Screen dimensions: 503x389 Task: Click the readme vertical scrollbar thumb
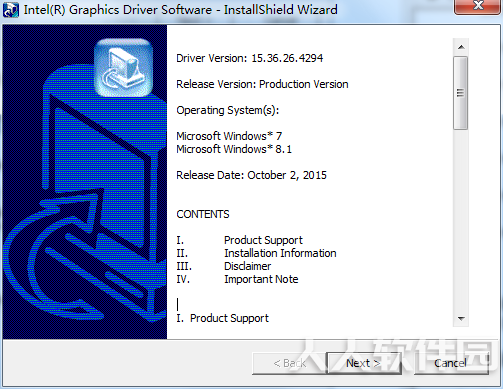tap(461, 93)
